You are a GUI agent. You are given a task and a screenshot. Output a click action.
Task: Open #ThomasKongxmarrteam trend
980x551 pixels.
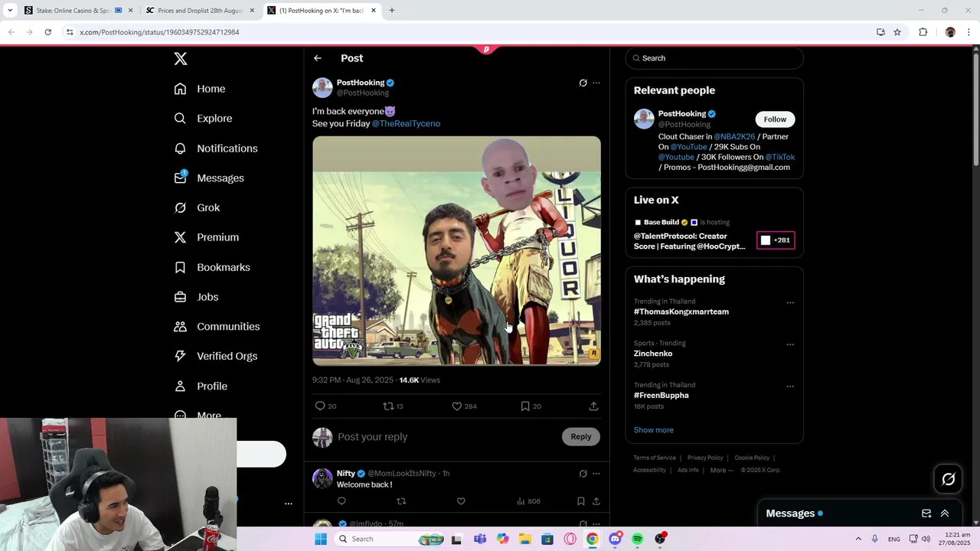(681, 312)
